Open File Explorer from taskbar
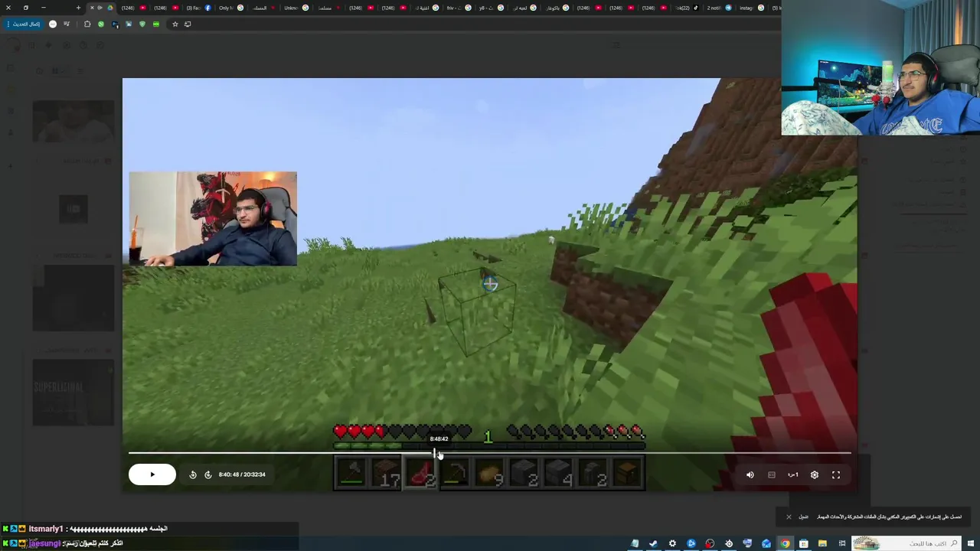 pyautogui.click(x=822, y=543)
